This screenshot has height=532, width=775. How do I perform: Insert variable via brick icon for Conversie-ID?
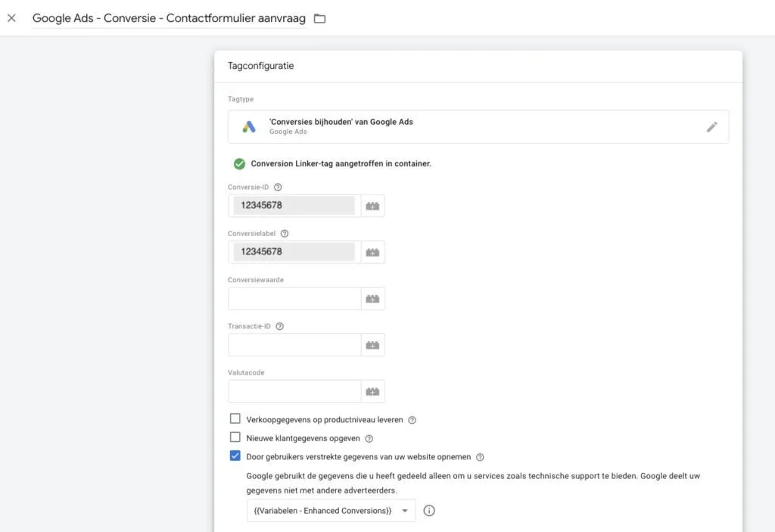click(x=372, y=206)
